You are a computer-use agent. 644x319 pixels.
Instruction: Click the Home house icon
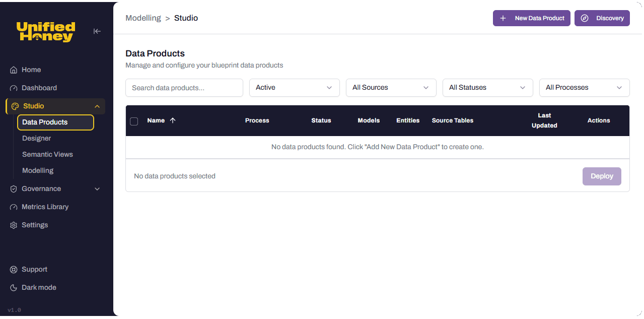point(14,70)
